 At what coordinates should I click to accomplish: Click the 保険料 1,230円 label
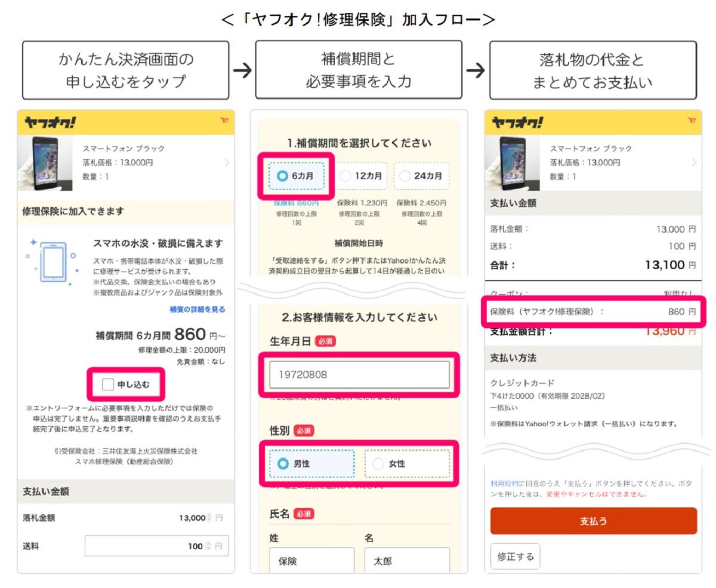tap(362, 203)
